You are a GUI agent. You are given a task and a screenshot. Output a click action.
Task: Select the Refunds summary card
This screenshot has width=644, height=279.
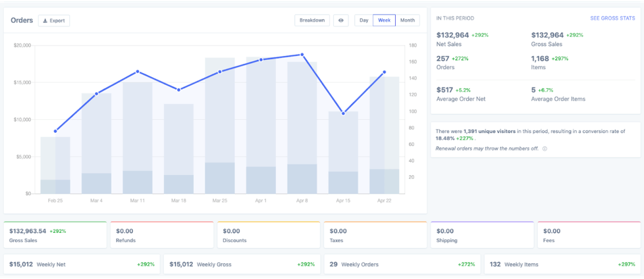(162, 235)
